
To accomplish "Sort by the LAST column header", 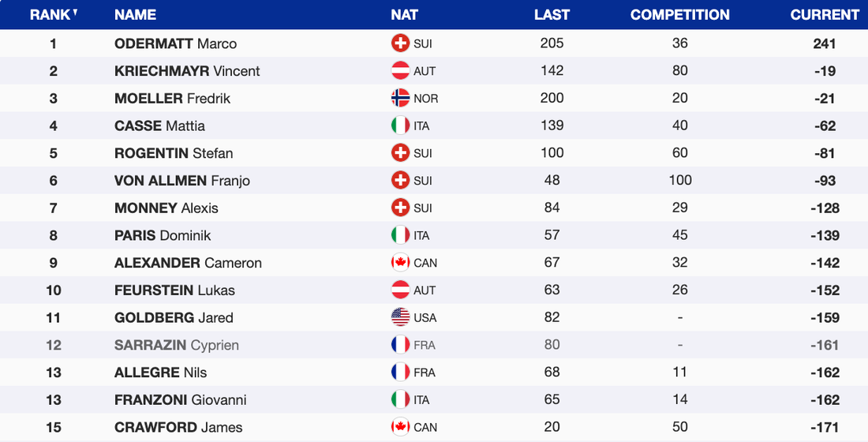I will click(x=552, y=15).
